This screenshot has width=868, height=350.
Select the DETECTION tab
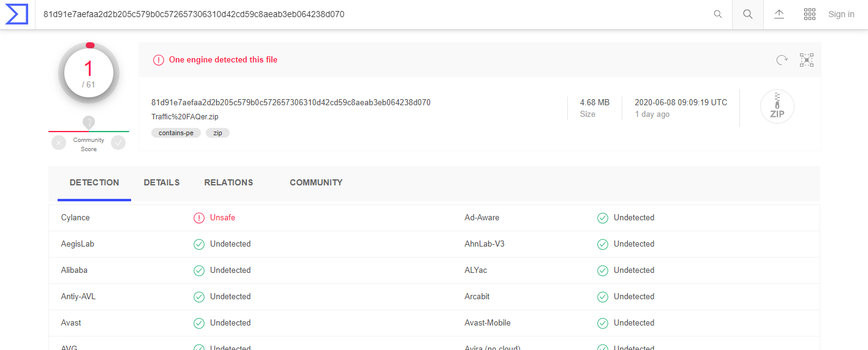pos(94,182)
